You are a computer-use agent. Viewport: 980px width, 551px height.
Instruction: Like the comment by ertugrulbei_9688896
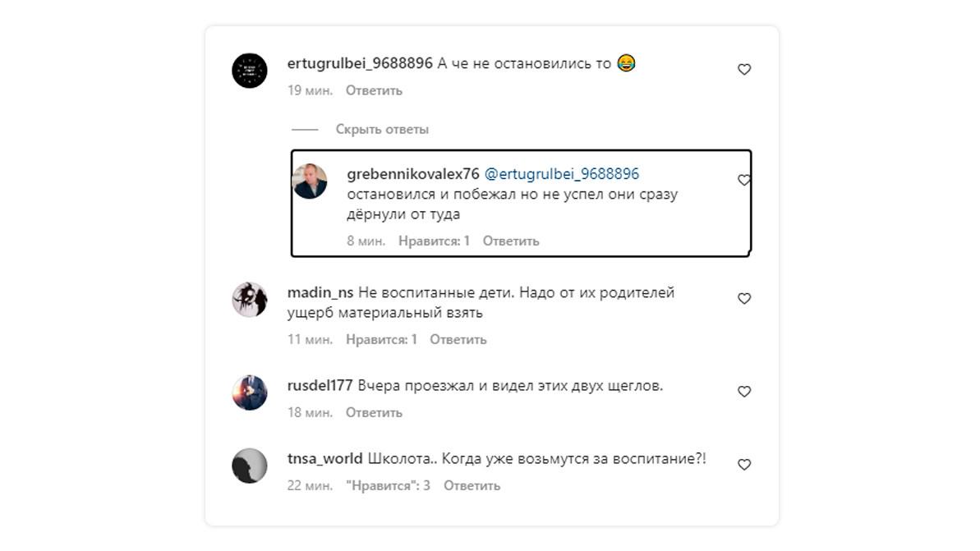pyautogui.click(x=744, y=70)
